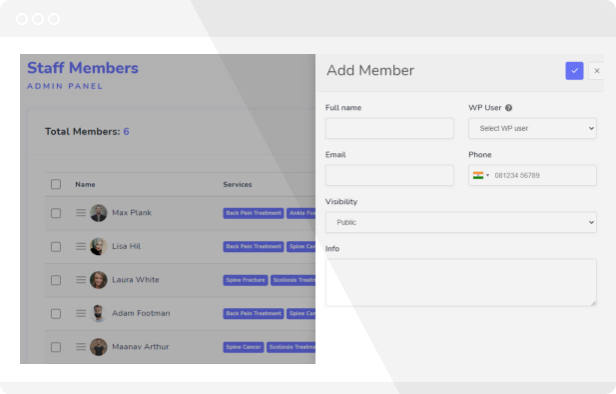Viewport: 616px width, 394px height.
Task: Click the drag handle next to Lisa Hil
Action: point(81,246)
